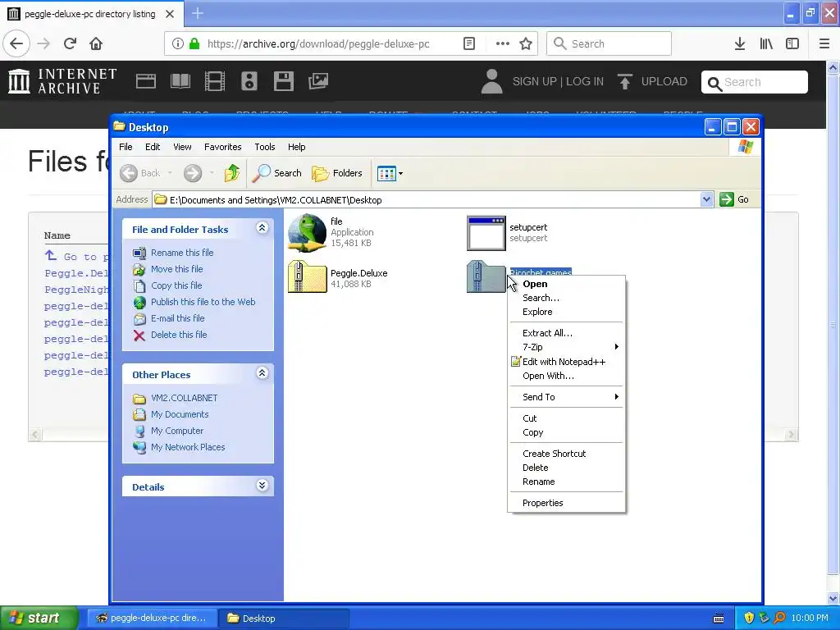Screen dimensions: 840x630
Task: Open Firefox library icon
Action: pos(766,43)
